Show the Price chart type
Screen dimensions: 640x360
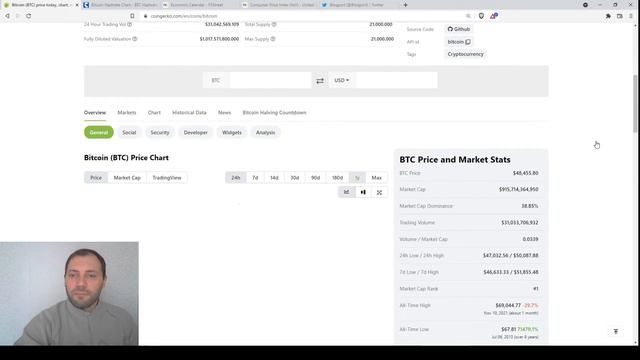[96, 178]
